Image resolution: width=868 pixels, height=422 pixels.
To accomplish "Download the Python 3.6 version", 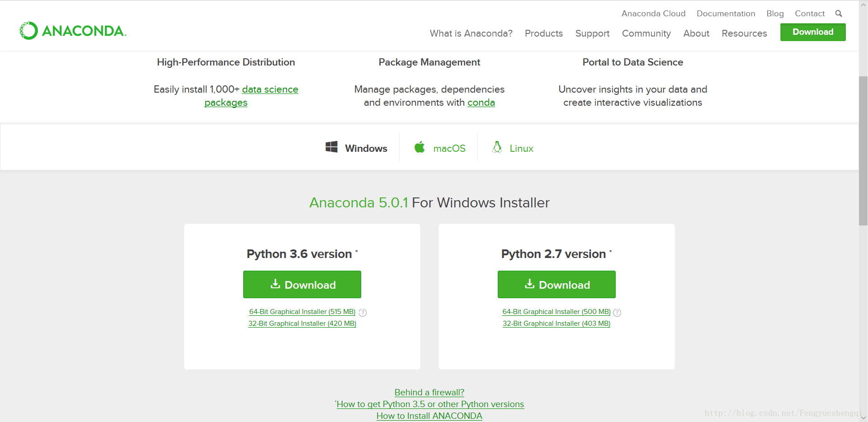I will (x=302, y=284).
